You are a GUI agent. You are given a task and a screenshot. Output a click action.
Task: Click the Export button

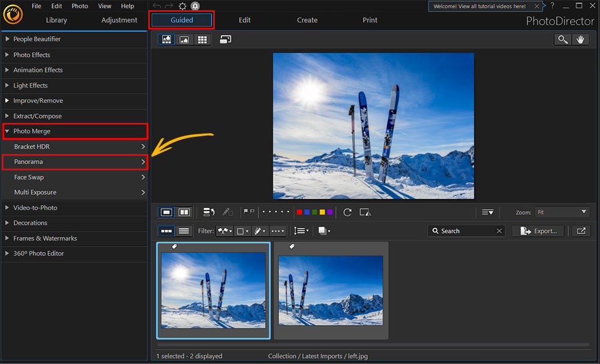pyautogui.click(x=538, y=230)
